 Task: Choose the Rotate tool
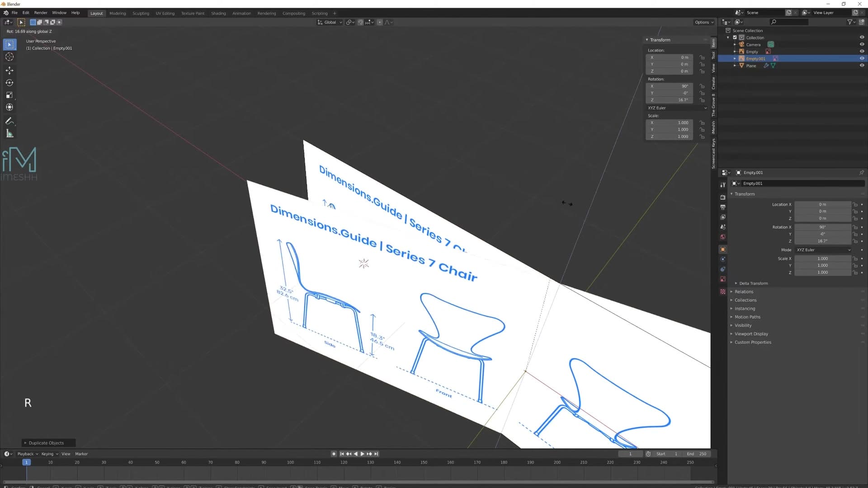[9, 83]
